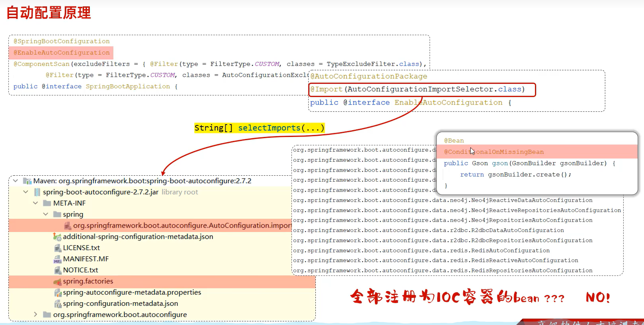This screenshot has height=325, width=644.
Task: Click the Neo4jRepositoriesAutoConfiguration line
Action: (442, 220)
